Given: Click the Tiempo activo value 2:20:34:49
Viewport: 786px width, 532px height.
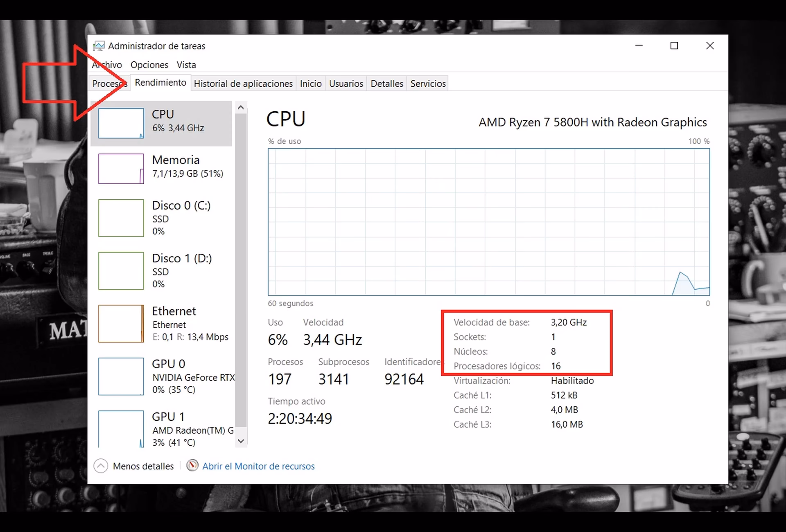Looking at the screenshot, I should [x=300, y=419].
